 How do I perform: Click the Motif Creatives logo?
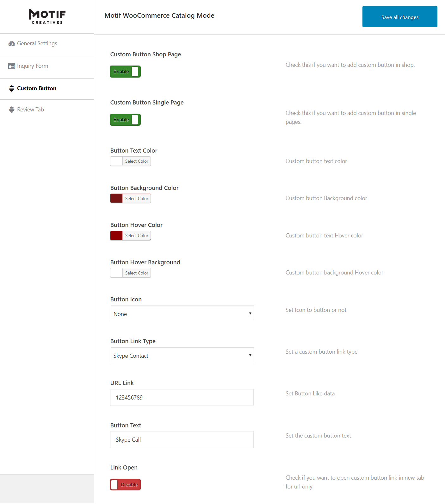pyautogui.click(x=47, y=16)
